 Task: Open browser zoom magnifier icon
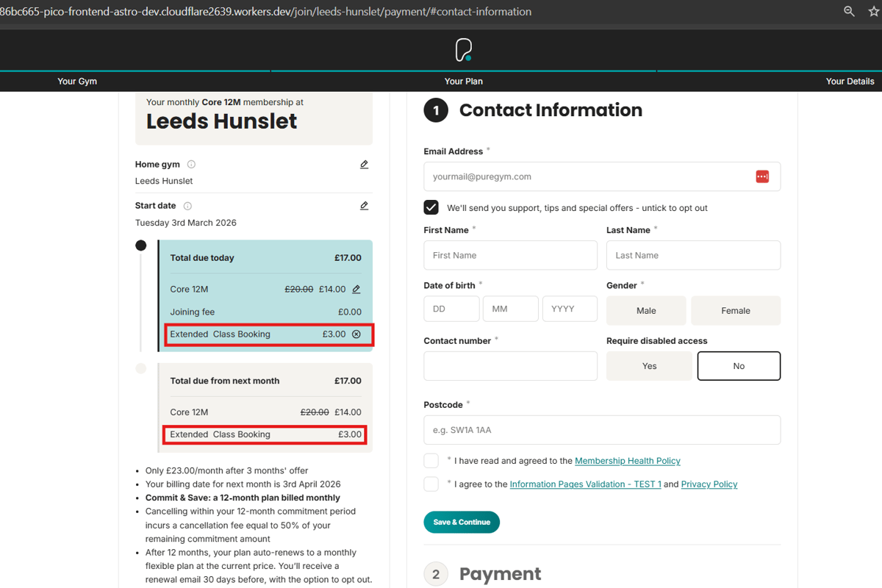[849, 11]
